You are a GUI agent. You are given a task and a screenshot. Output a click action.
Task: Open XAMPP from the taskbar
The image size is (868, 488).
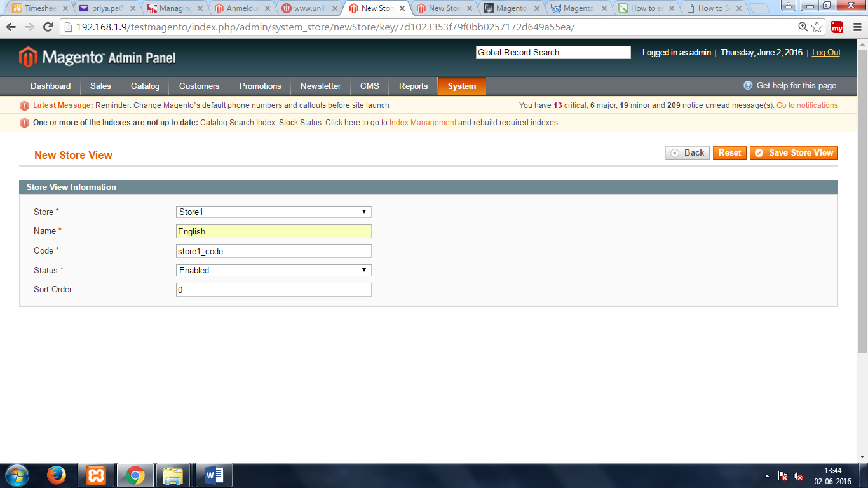(96, 475)
